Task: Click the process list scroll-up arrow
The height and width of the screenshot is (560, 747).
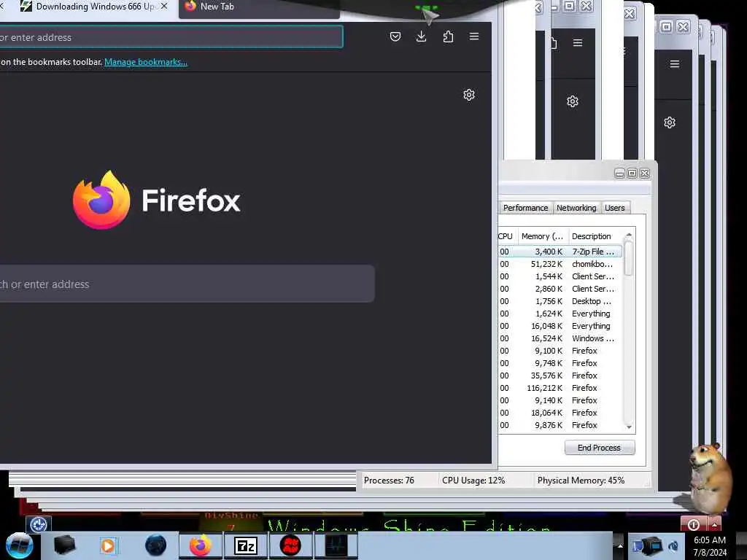Action: pos(629,236)
